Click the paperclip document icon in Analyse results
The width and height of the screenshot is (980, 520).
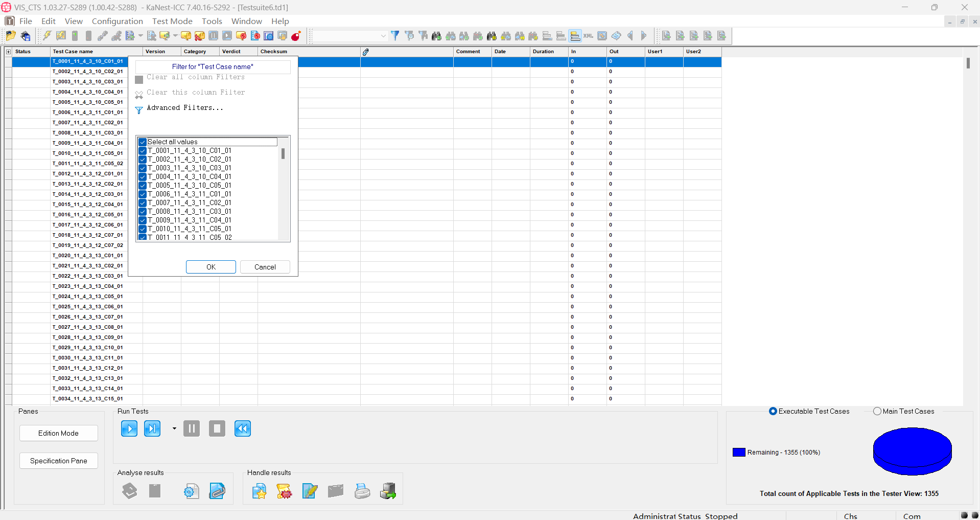(x=217, y=491)
